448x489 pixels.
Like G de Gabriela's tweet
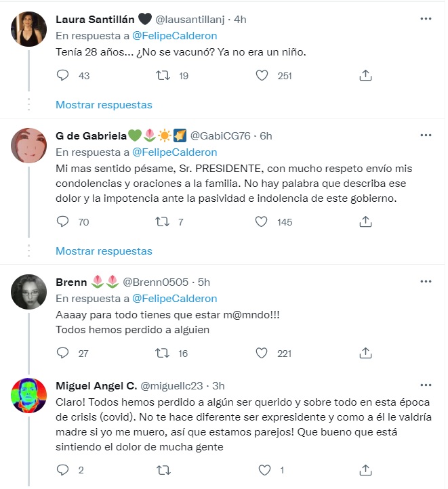tap(262, 221)
